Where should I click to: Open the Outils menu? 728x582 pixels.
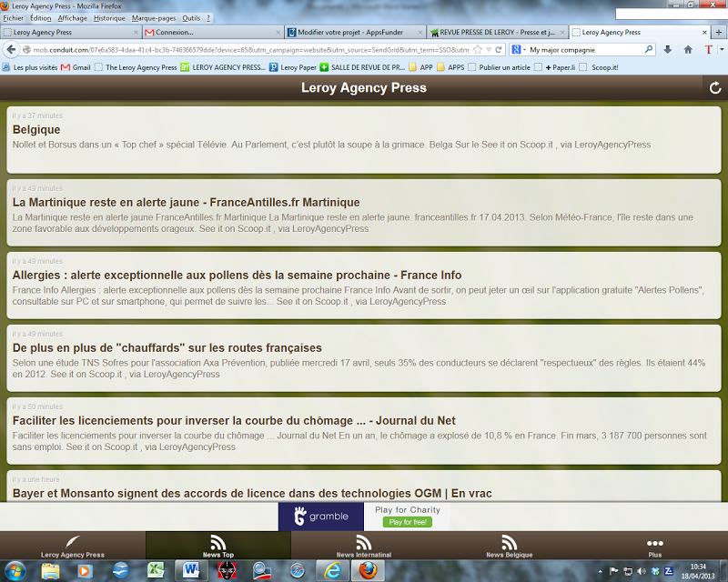[191, 18]
